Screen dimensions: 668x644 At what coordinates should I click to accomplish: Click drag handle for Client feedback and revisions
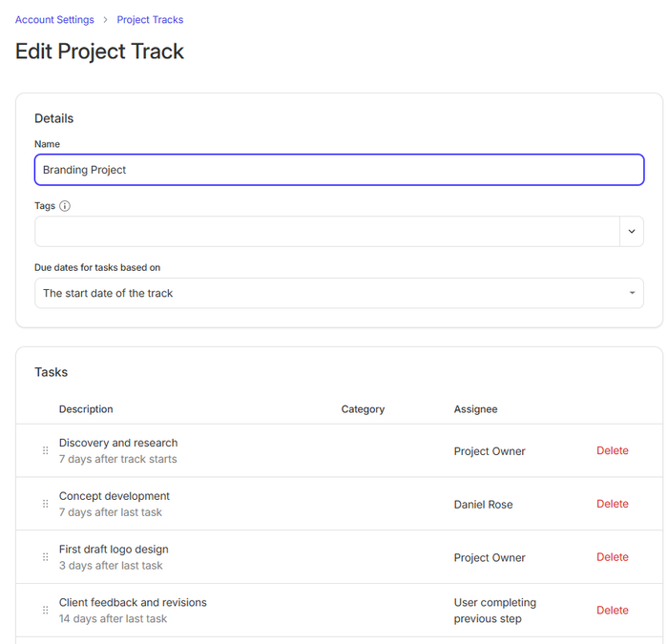(45, 610)
